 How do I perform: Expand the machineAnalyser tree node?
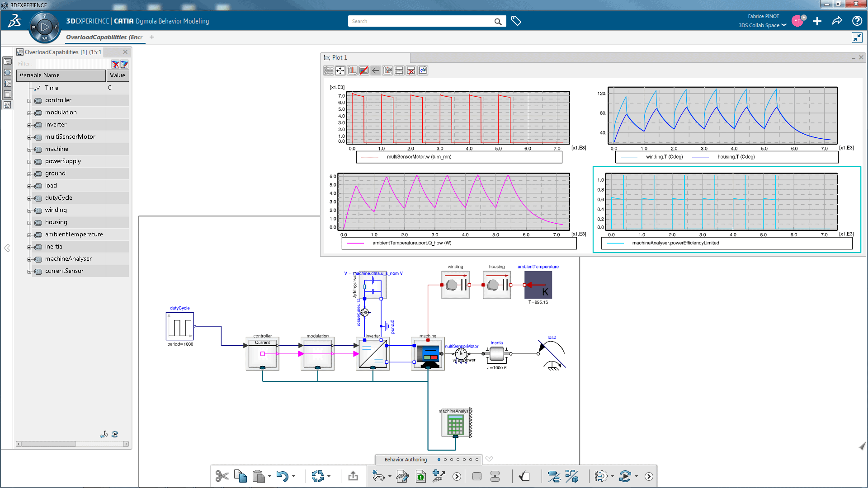pos(29,259)
